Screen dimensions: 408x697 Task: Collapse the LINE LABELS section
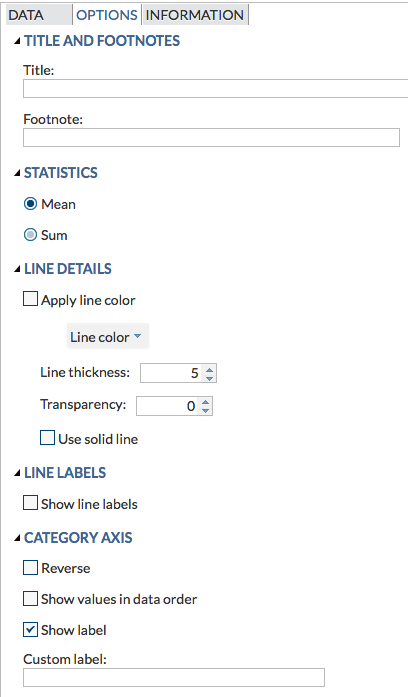[17, 473]
